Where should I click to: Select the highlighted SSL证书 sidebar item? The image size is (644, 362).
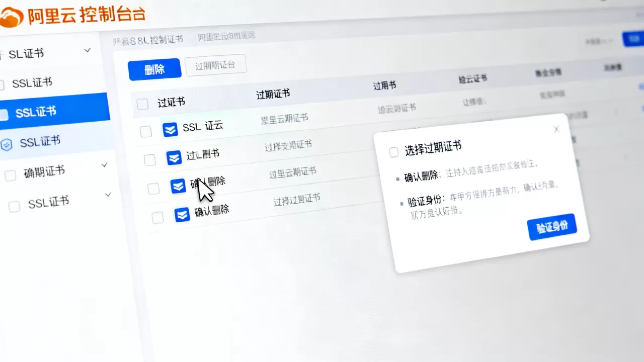(54, 112)
